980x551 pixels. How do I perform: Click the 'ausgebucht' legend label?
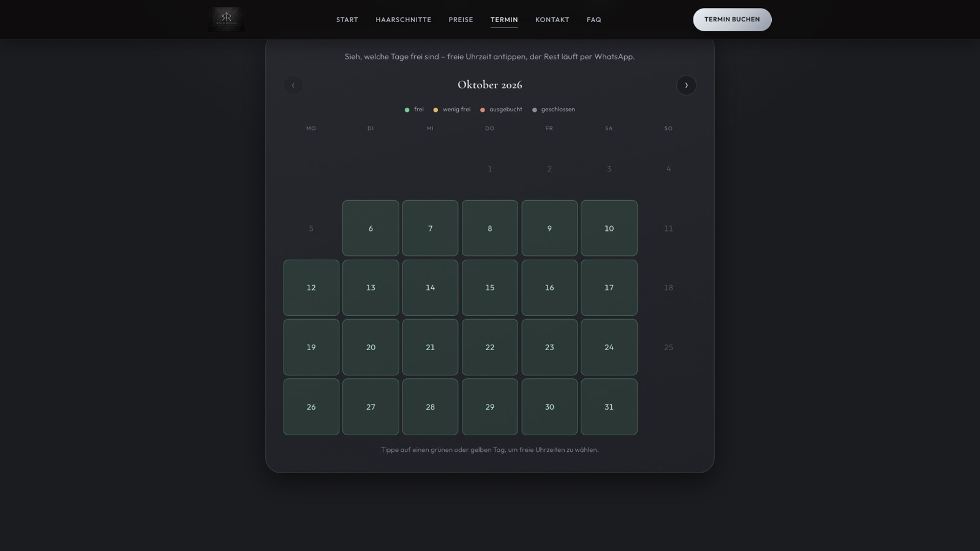click(x=506, y=110)
